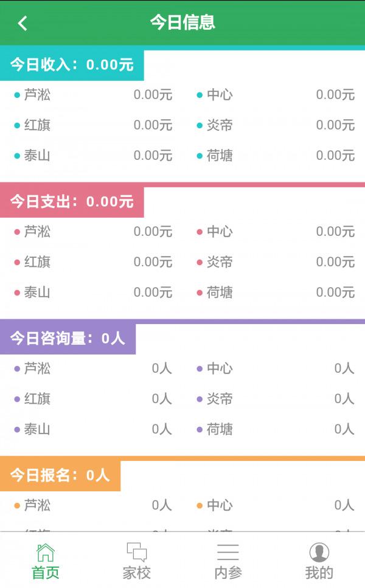Select 炎帝 under 今日咨询量
365x588 pixels.
220,399
